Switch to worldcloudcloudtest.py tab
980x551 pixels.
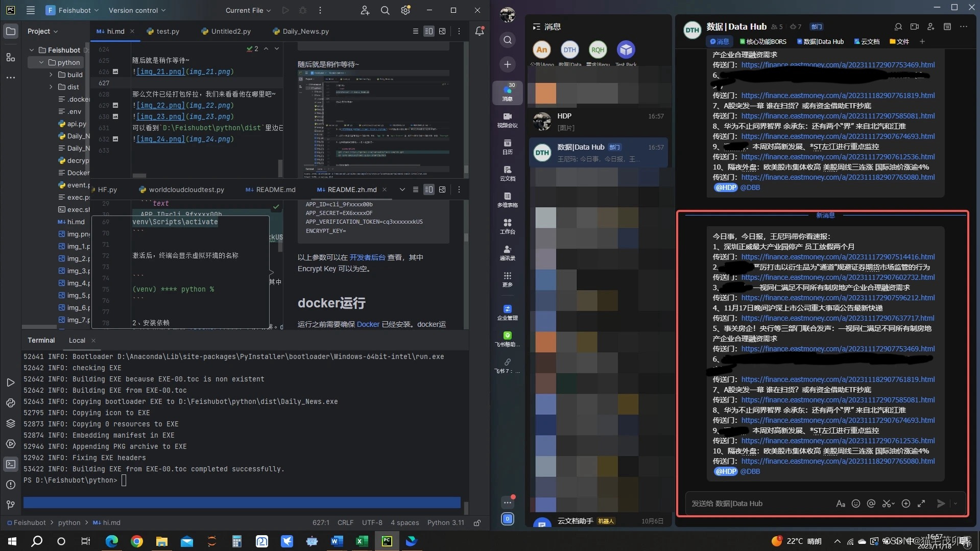point(181,189)
